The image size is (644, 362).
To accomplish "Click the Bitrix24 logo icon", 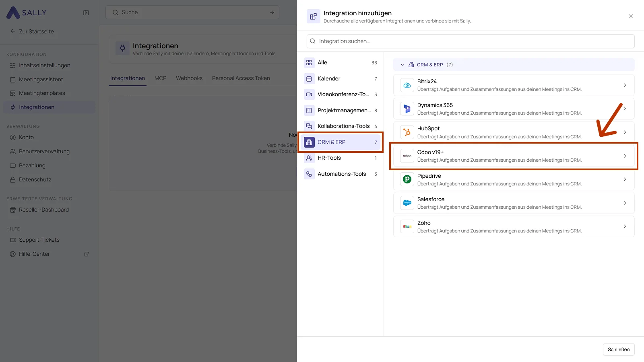I will [x=407, y=85].
